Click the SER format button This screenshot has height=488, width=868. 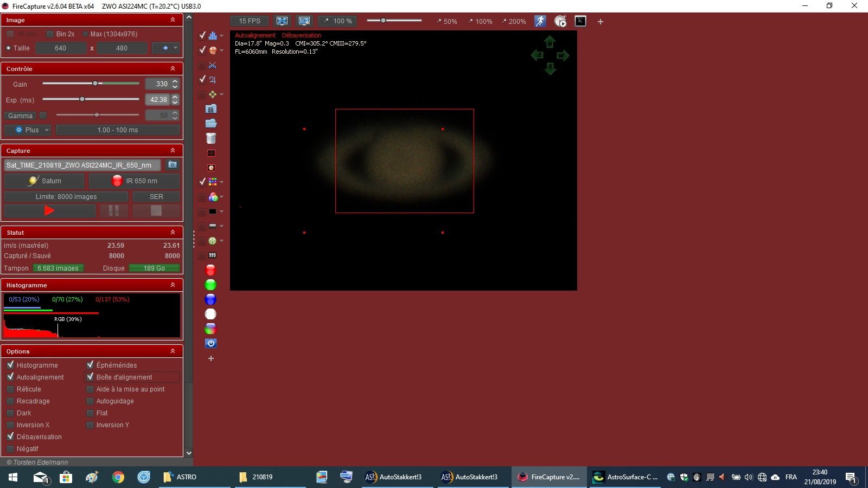click(x=156, y=196)
